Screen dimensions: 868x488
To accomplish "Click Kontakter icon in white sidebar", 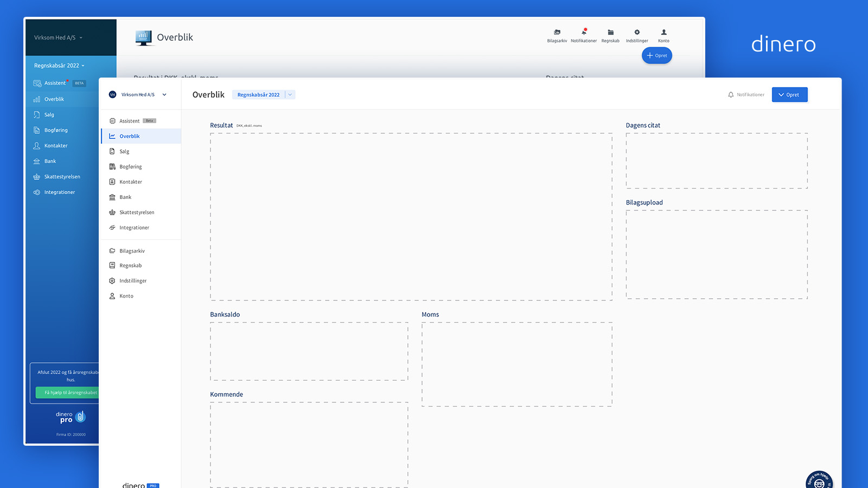I will (x=112, y=182).
